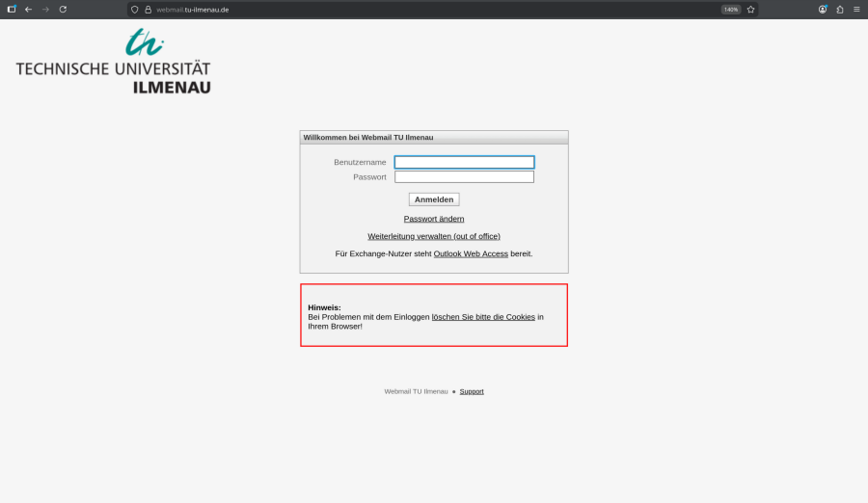Open the extensions puzzle icon
Screen dimensions: 868x503
pos(839,10)
